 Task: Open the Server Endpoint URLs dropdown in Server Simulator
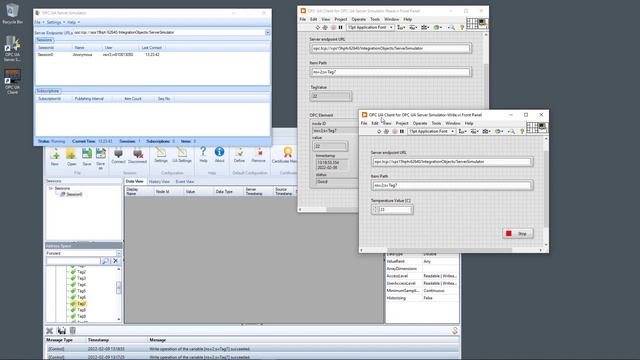268,32
